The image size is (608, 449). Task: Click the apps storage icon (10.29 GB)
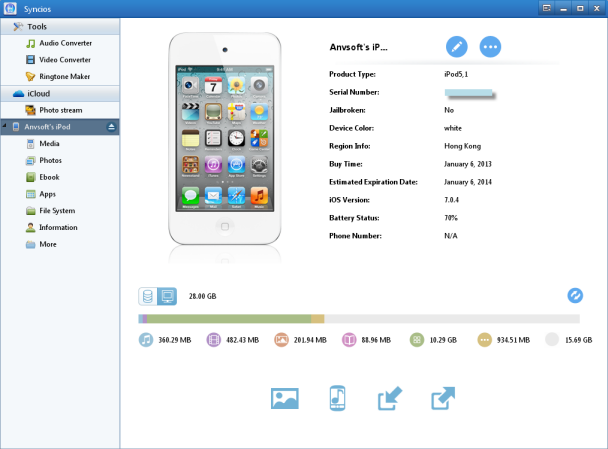[x=417, y=340]
